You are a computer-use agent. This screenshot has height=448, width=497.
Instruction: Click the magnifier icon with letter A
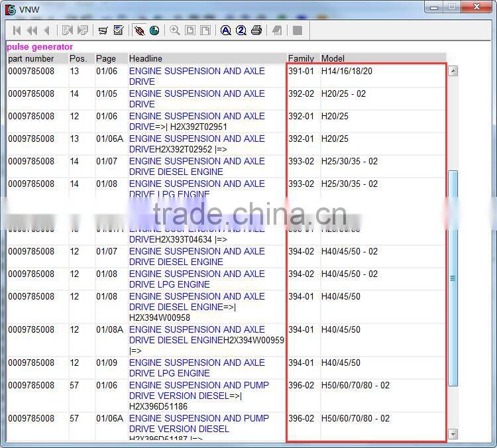pos(226,30)
